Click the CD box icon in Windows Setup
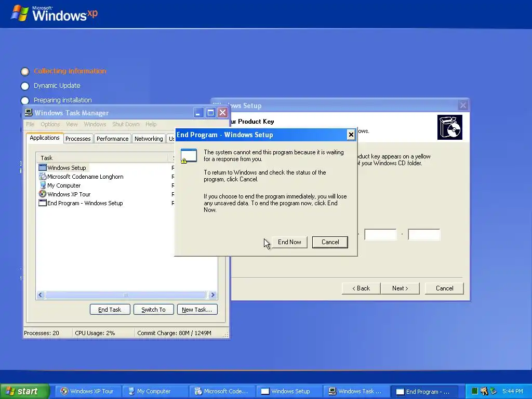Viewport: 532px width, 399px height. click(450, 127)
